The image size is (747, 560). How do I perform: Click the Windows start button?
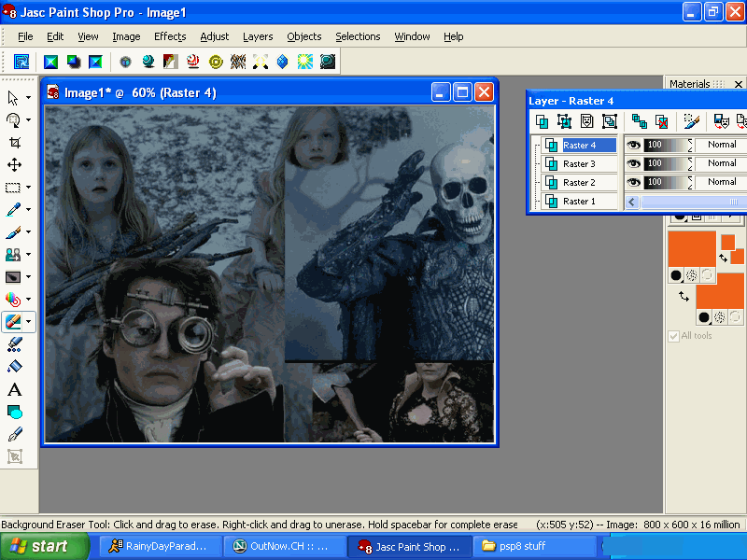44,546
